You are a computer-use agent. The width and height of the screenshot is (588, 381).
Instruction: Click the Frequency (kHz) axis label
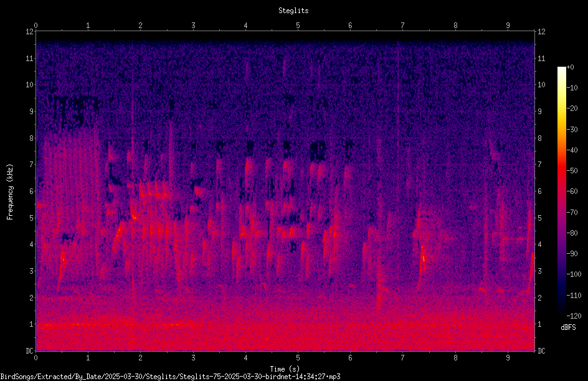pos(10,191)
